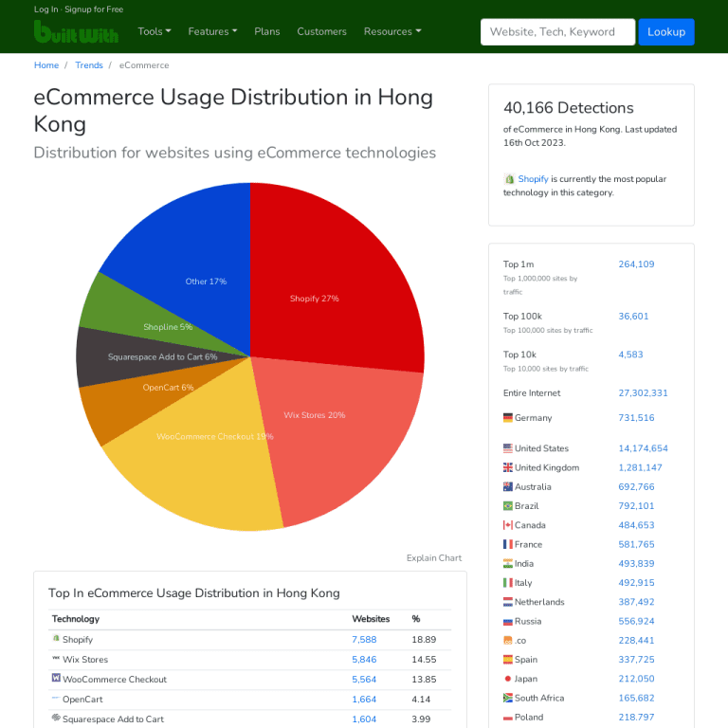Click the South Africa flag icon
The height and width of the screenshot is (728, 728).
(x=507, y=698)
